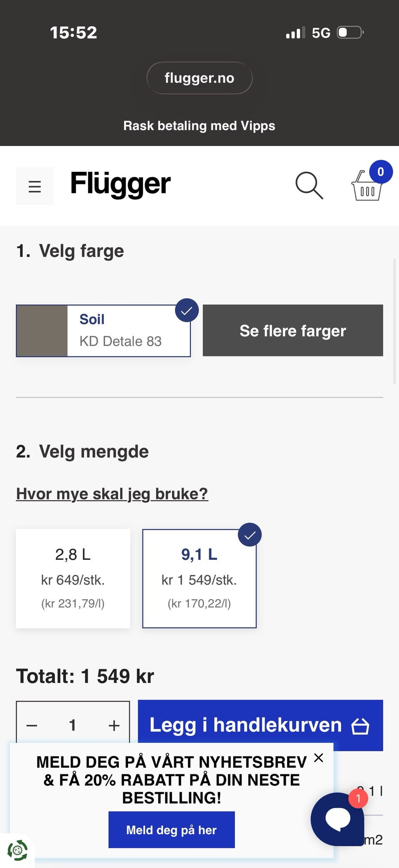399x868 pixels.
Task: Click the Soil color swatch
Action: 42,331
